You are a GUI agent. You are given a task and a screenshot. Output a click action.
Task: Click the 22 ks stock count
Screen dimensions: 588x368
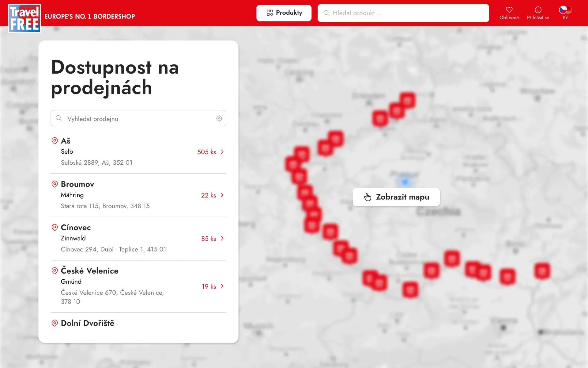click(x=209, y=195)
